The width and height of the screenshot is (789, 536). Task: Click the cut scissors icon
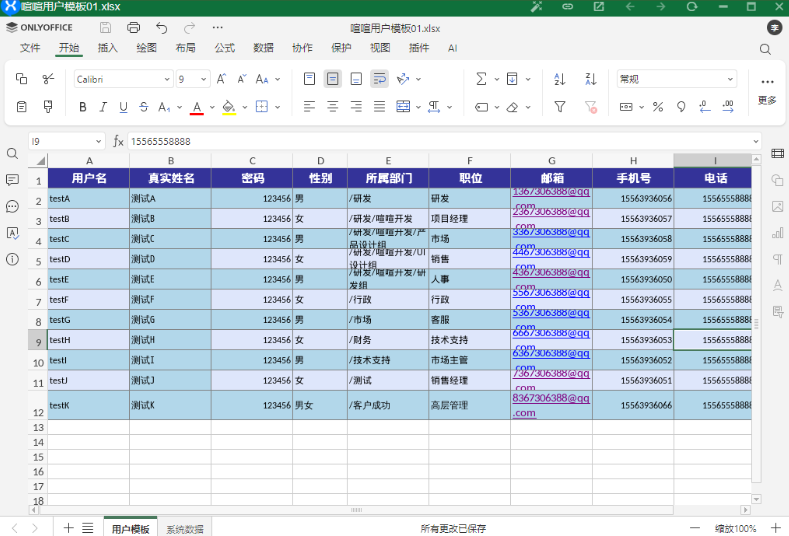pyautogui.click(x=47, y=79)
